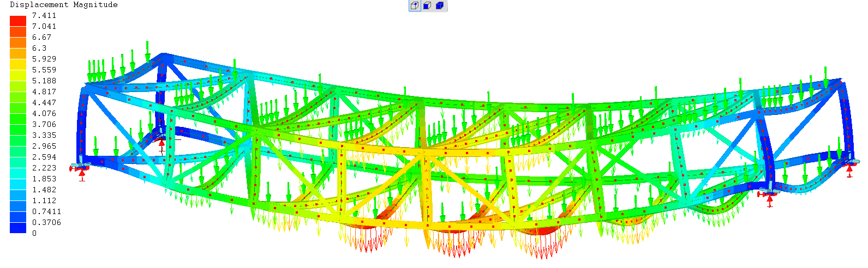Select the green legend swatch beside 4.076
868x268 pixels.
coord(18,119)
